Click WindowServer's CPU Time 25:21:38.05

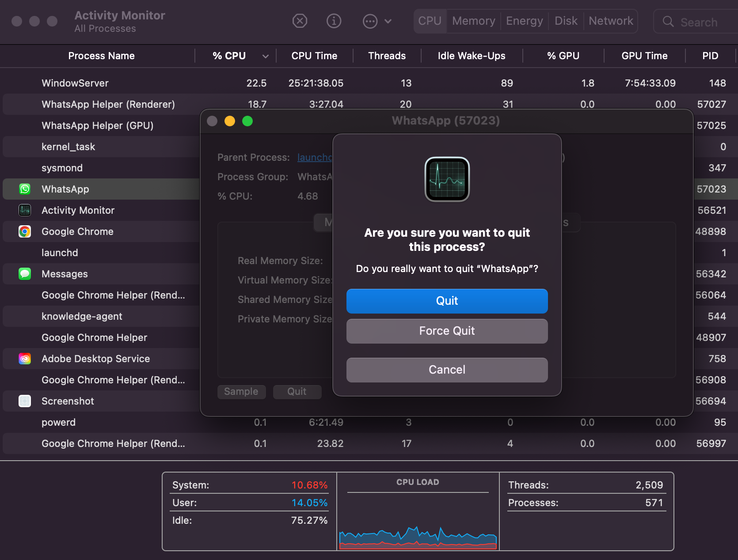(316, 83)
